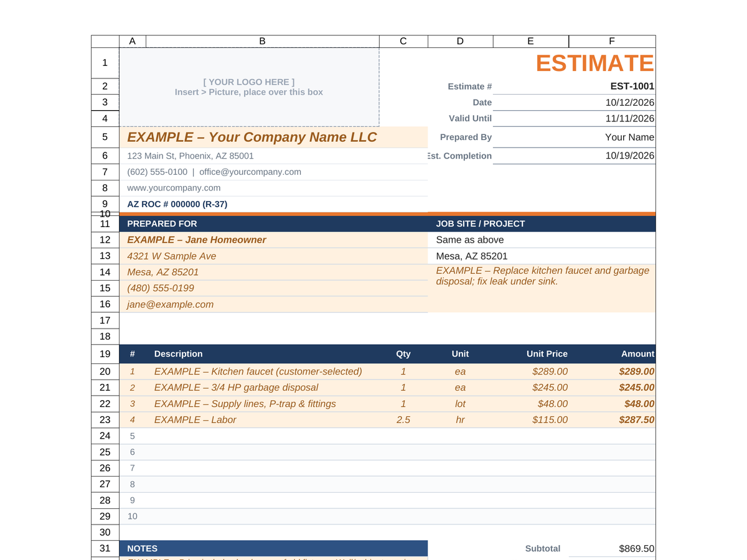Select column F header
Viewport: 747px width, 560px height.
612,41
